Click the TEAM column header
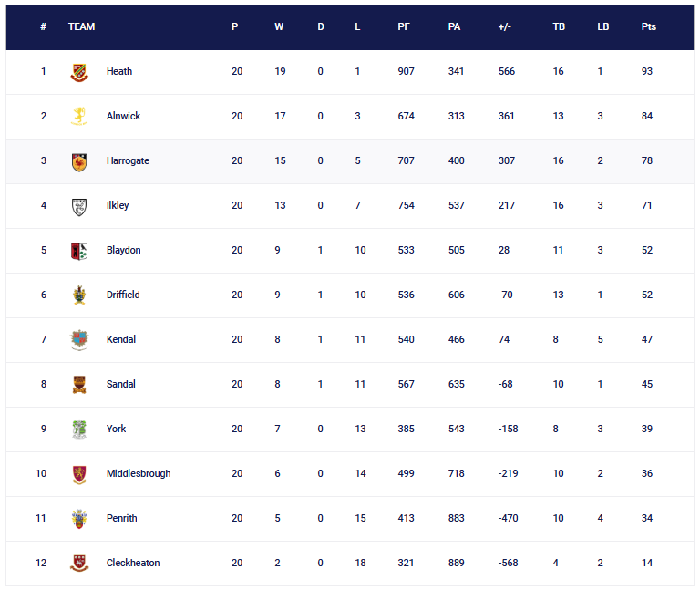Viewport: 700px width, 590px height. coord(81,27)
